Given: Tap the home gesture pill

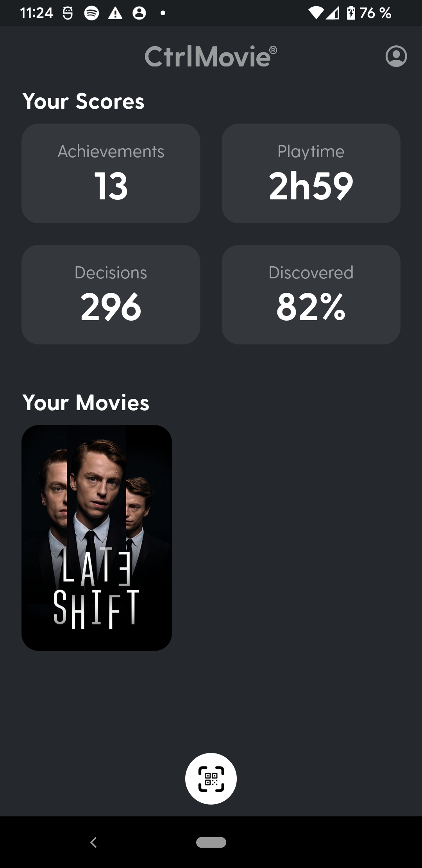Looking at the screenshot, I should [211, 842].
